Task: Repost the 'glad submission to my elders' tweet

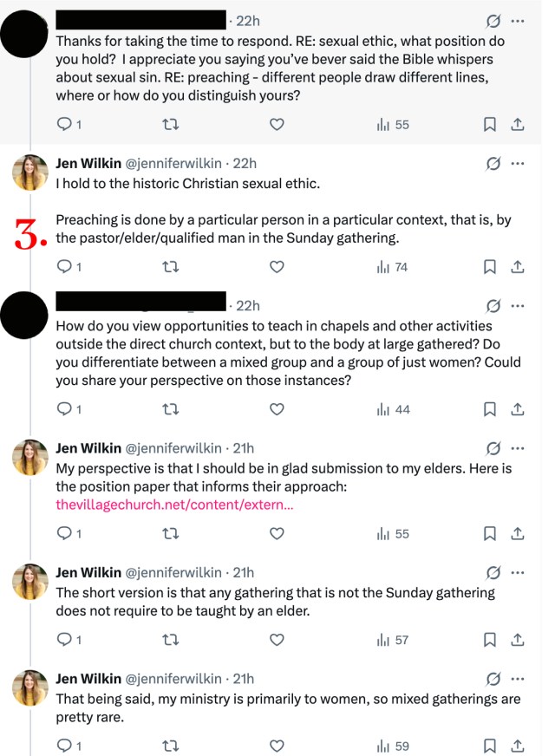Action: 170,534
